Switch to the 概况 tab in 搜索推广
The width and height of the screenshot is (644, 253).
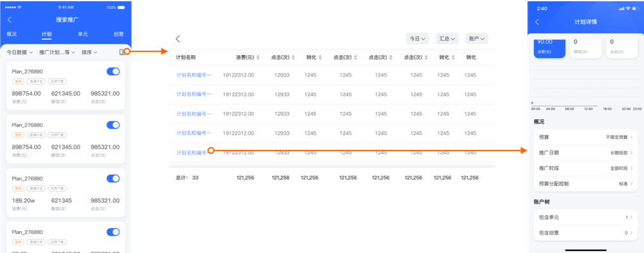point(12,35)
